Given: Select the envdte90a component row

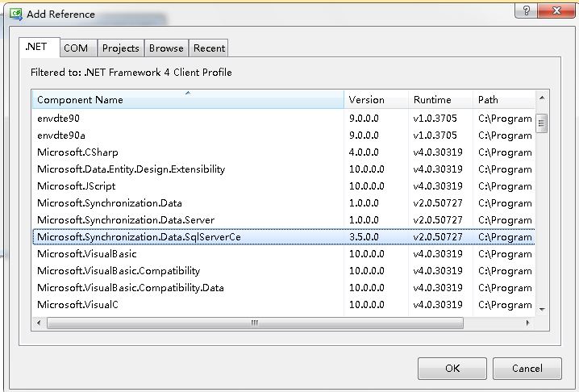Looking at the screenshot, I should tap(284, 136).
